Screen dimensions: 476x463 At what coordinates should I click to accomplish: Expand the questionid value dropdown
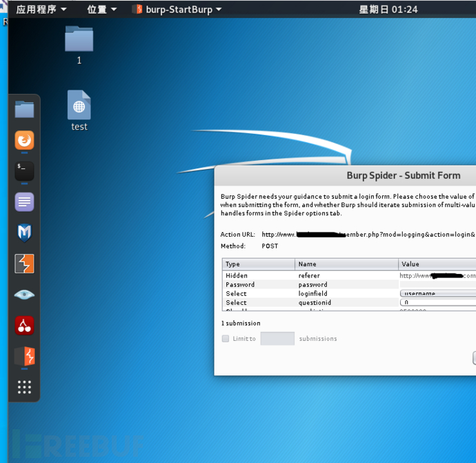tap(437, 302)
